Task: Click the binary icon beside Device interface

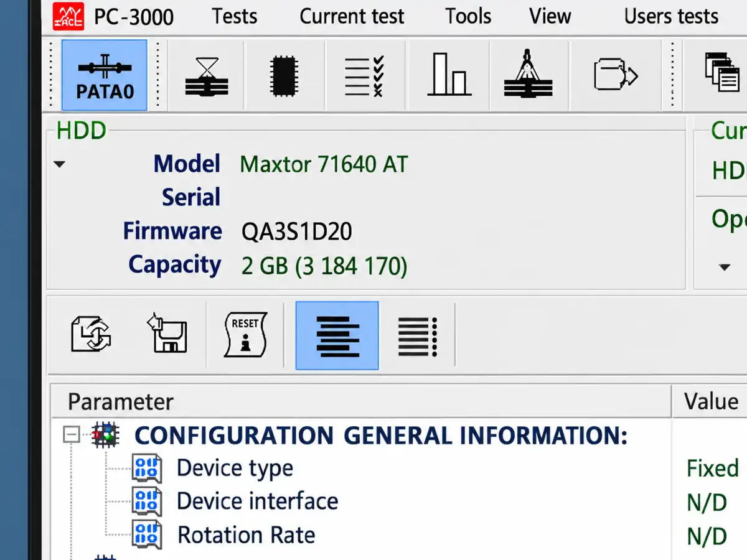Action: 147,502
